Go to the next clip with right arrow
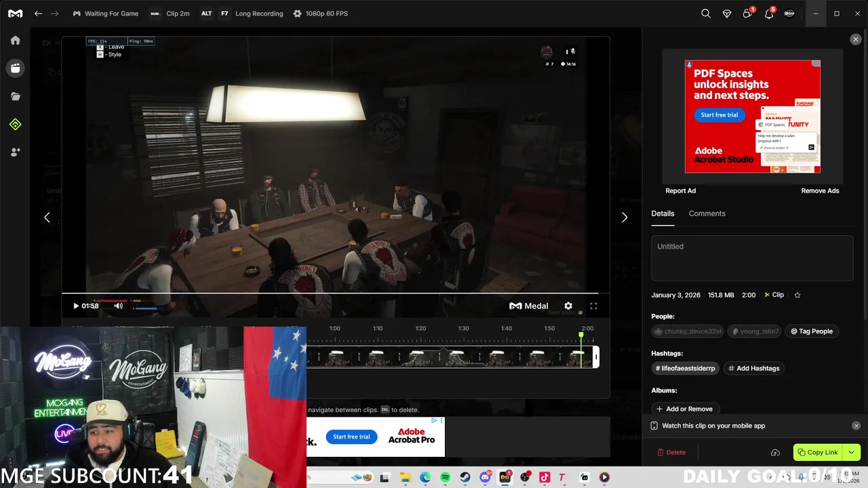Image resolution: width=868 pixels, height=488 pixels. [625, 218]
